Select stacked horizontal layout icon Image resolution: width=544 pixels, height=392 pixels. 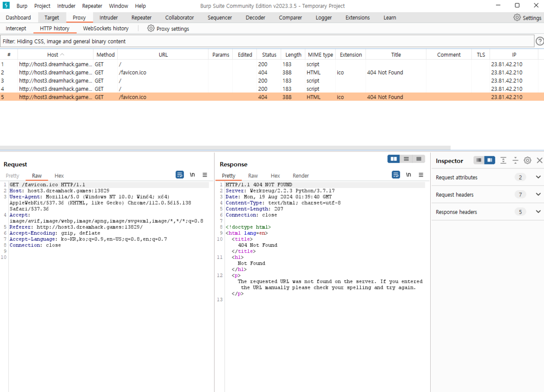(x=406, y=159)
